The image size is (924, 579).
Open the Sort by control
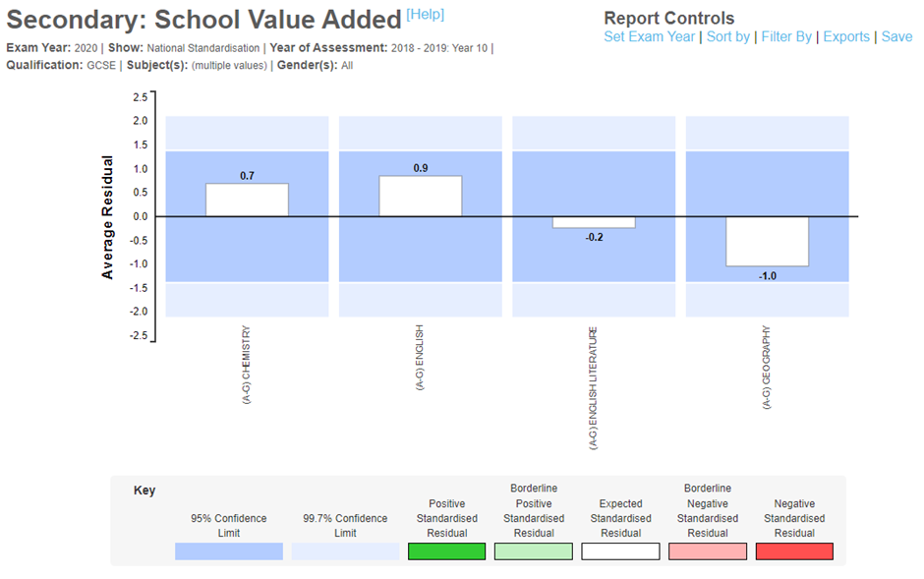coord(727,36)
